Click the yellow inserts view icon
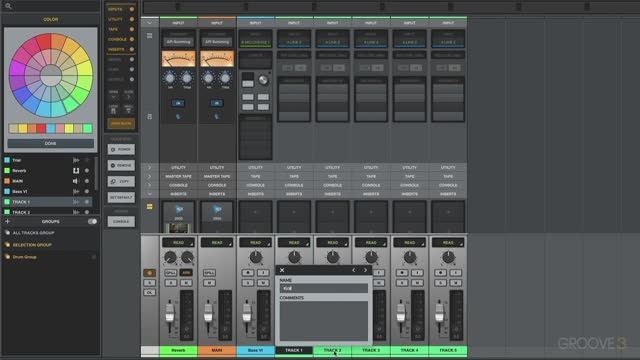The image size is (640, 360). [x=149, y=207]
